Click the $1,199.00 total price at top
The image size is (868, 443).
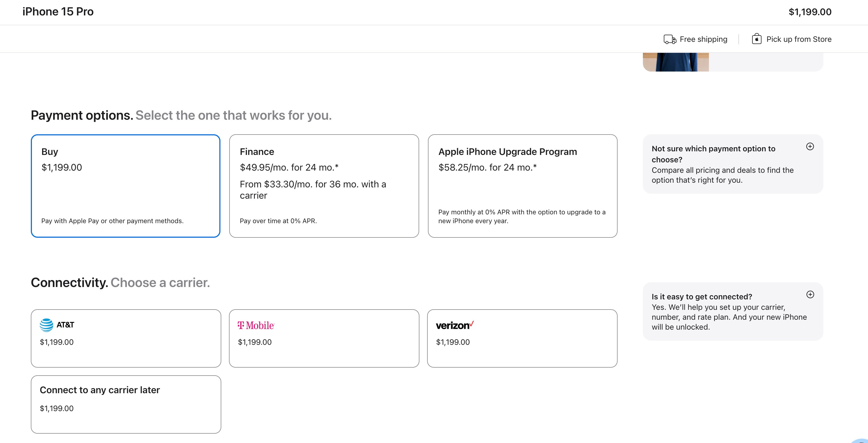tap(810, 12)
